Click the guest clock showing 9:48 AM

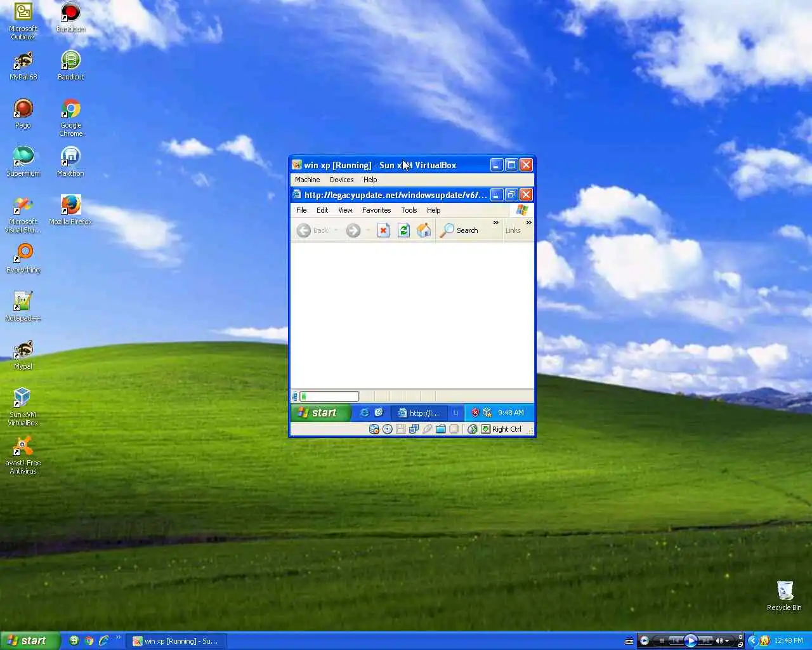click(x=511, y=413)
